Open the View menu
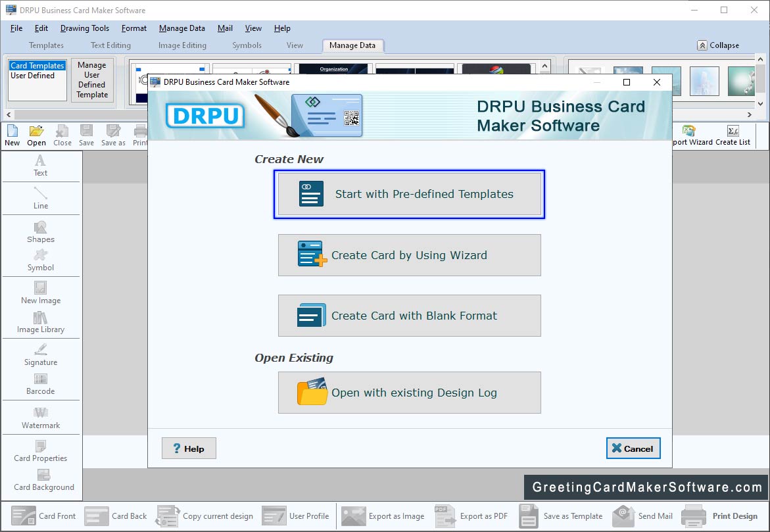Screen dimensions: 770x532 pos(253,28)
